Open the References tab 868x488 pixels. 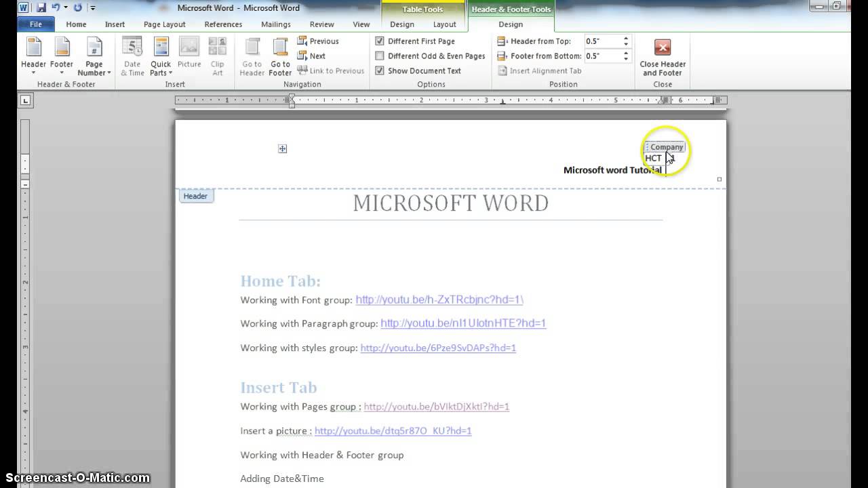(223, 24)
